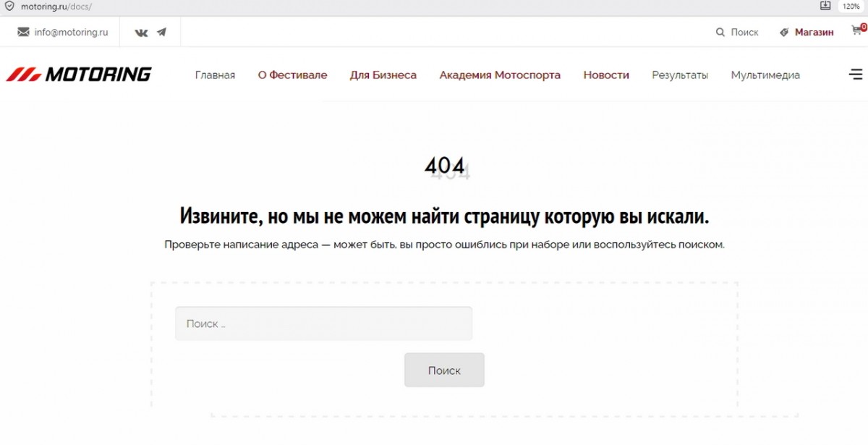Click the Поиск search input field

[x=323, y=323]
